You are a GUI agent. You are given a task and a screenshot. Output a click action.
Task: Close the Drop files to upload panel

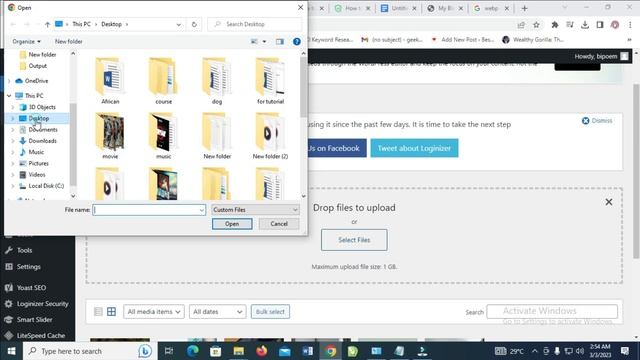click(609, 202)
